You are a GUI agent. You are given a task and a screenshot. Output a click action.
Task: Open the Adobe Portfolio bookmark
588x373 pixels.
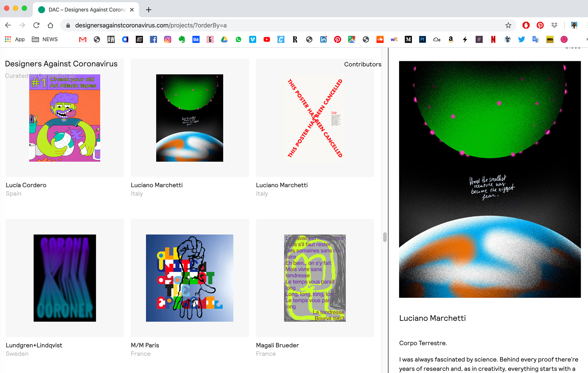tap(423, 40)
